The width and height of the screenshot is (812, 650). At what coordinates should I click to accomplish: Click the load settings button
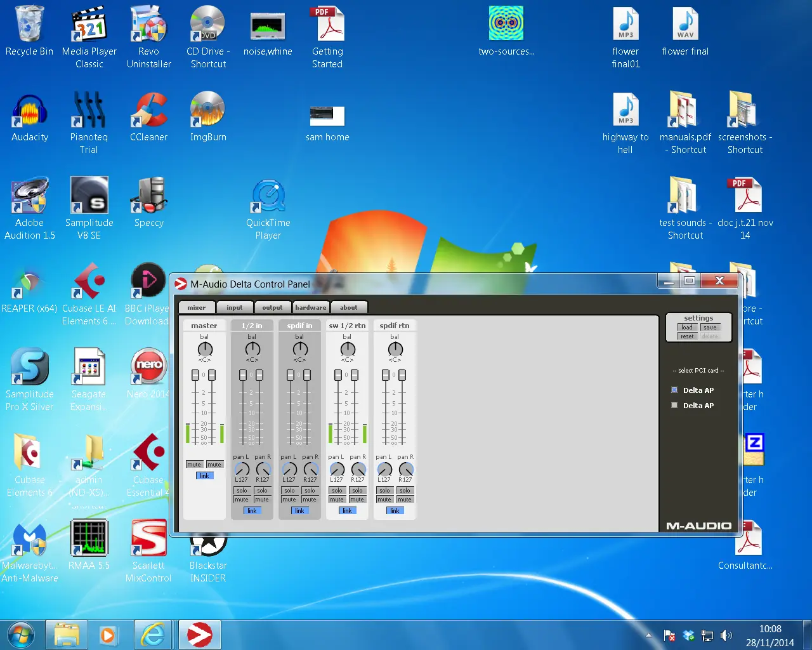687,328
